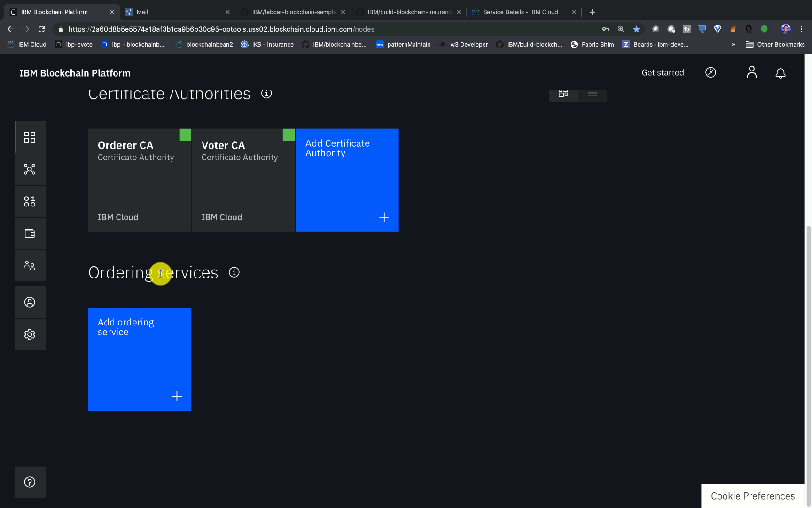
Task: Click the Get started link
Action: (663, 72)
